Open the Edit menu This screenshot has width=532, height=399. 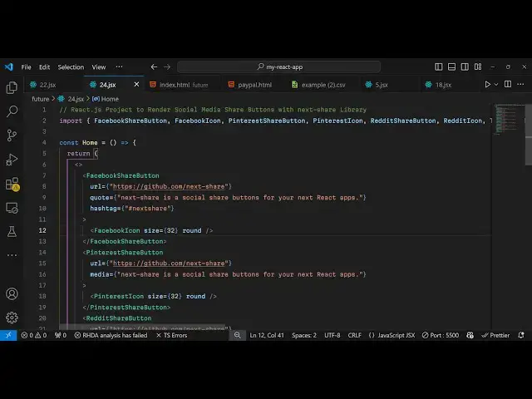click(44, 66)
